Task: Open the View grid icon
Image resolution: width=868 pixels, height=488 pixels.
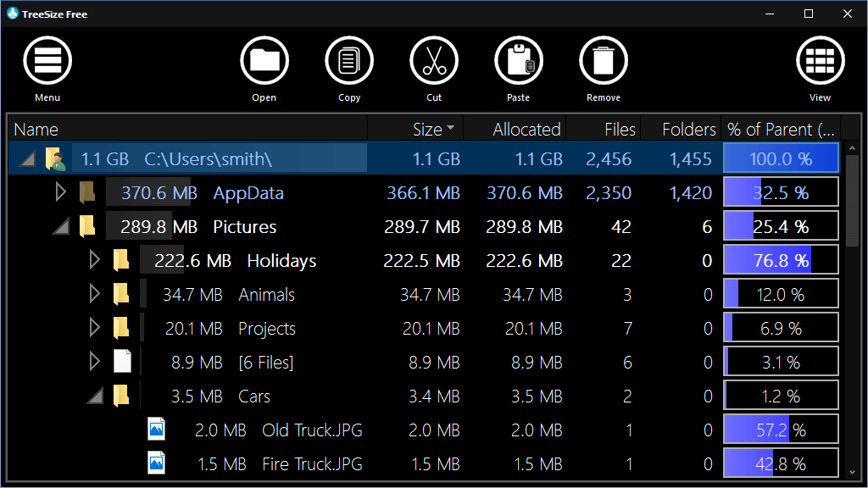Action: tap(820, 61)
